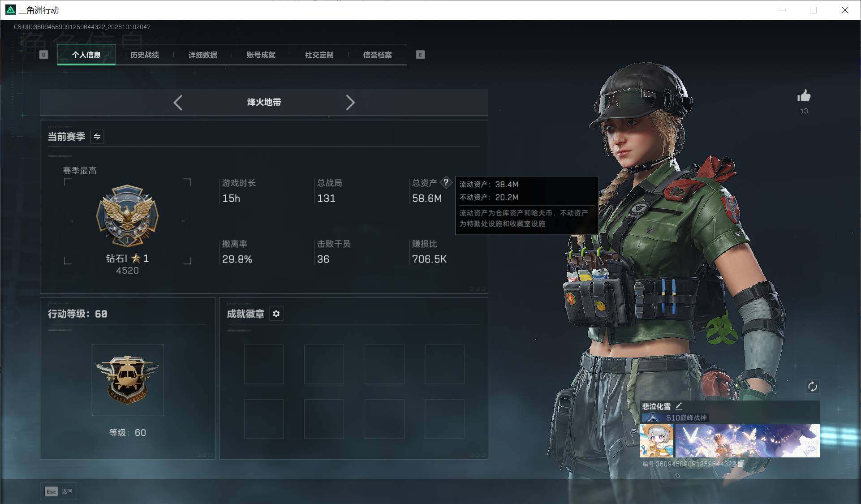Switch to previous game mode with left arrow
The image size is (861, 504).
point(178,103)
